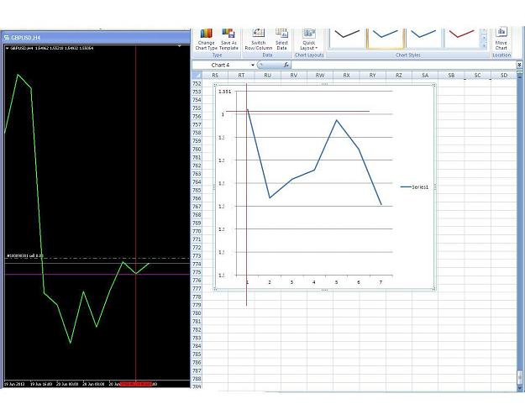Image resolution: width=525 pixels, height=420 pixels.
Task: Expand the Chart Styles gallery arrow
Action: [484, 46]
